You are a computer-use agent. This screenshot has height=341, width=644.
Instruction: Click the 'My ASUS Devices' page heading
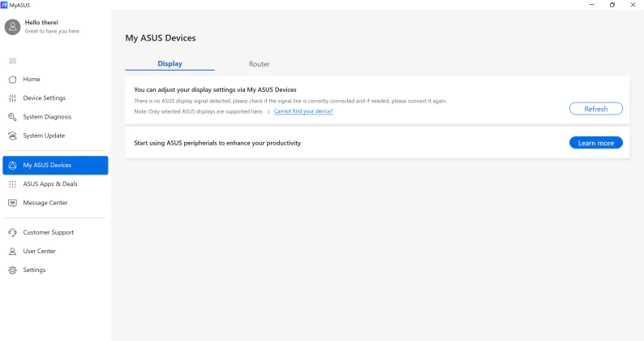tap(161, 38)
